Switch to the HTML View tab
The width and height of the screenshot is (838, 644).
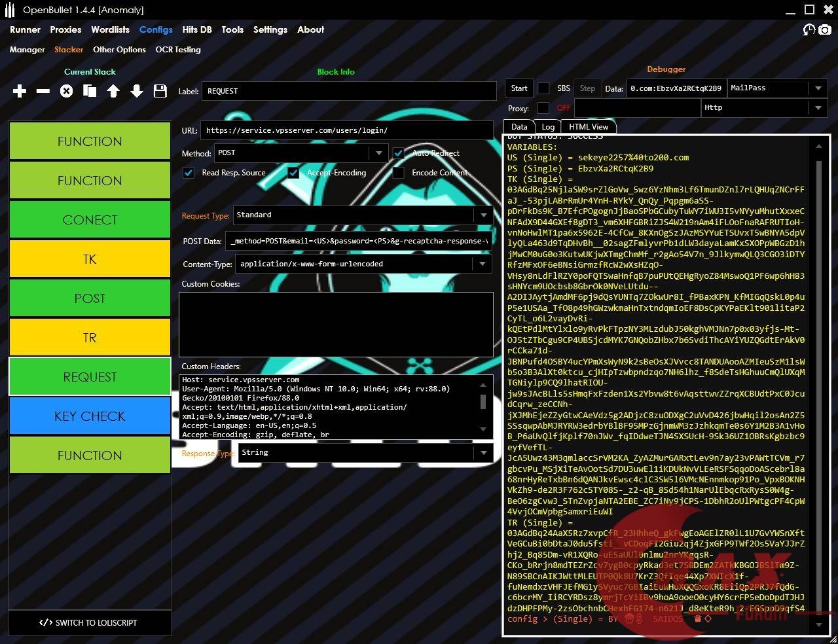pos(588,127)
